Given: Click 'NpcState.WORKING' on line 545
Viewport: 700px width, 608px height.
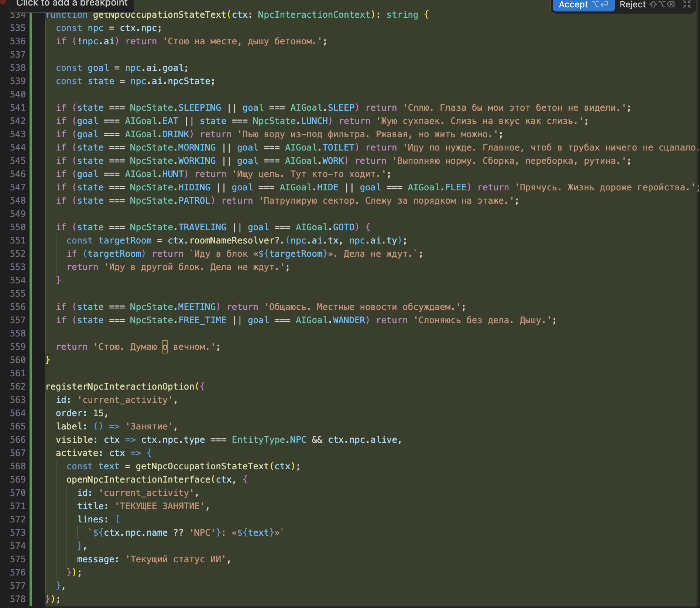Looking at the screenshot, I should (173, 161).
